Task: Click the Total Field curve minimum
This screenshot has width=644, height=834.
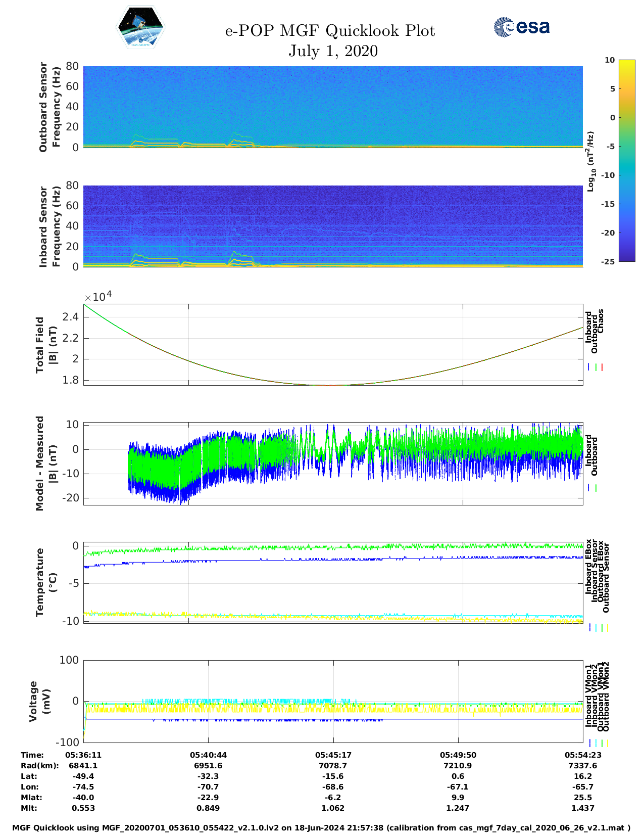Action: tap(328, 385)
